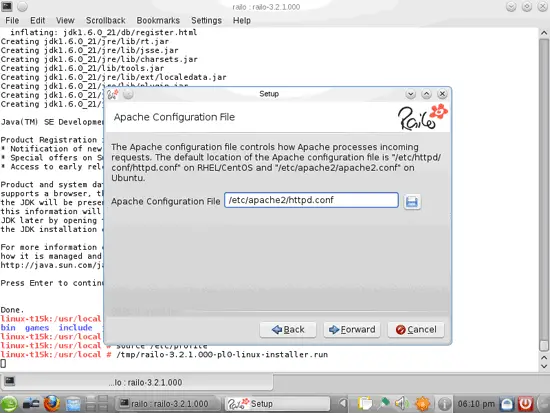Click the green device notifier tray icon

(x=384, y=404)
